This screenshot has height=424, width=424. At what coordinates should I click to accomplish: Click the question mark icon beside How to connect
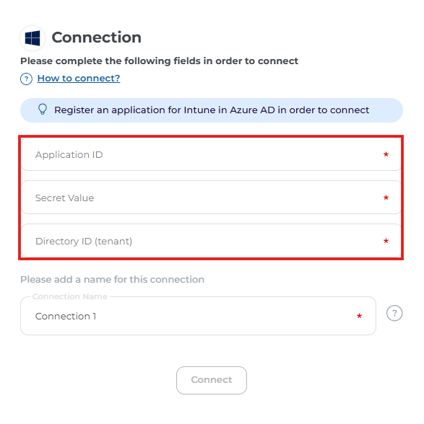(26, 79)
